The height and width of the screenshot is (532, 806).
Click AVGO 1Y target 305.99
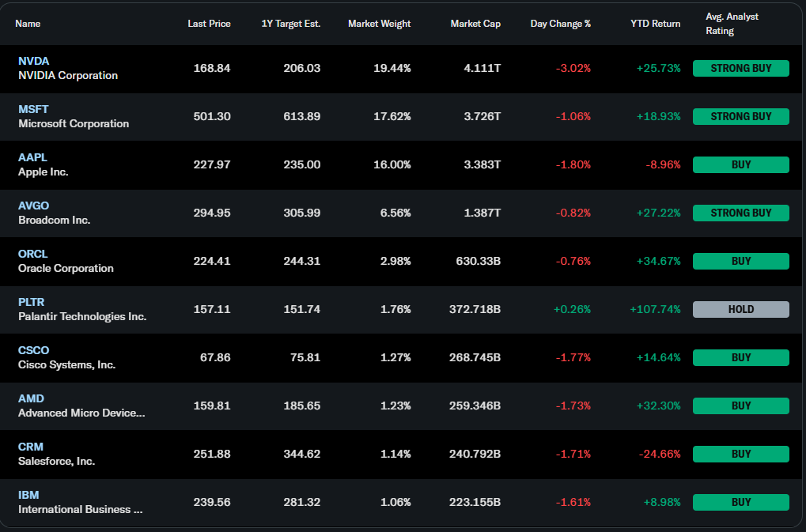[301, 213]
